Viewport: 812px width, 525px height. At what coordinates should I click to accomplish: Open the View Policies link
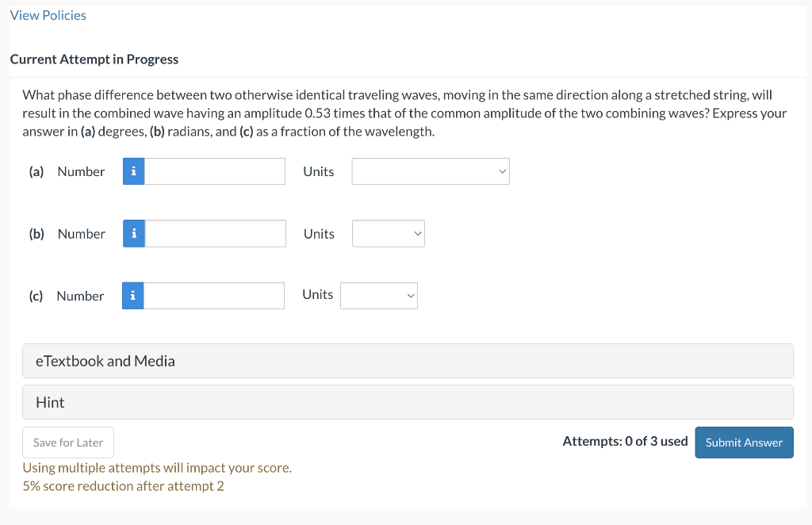[x=48, y=15]
